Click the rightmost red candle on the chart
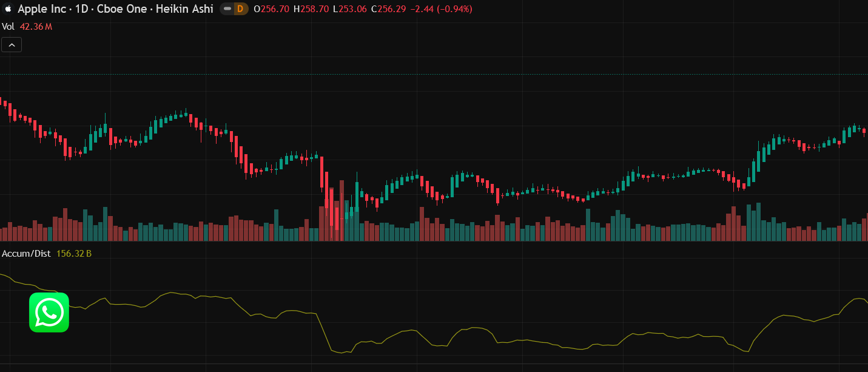Viewport: 868px width, 372px height. coord(864,132)
